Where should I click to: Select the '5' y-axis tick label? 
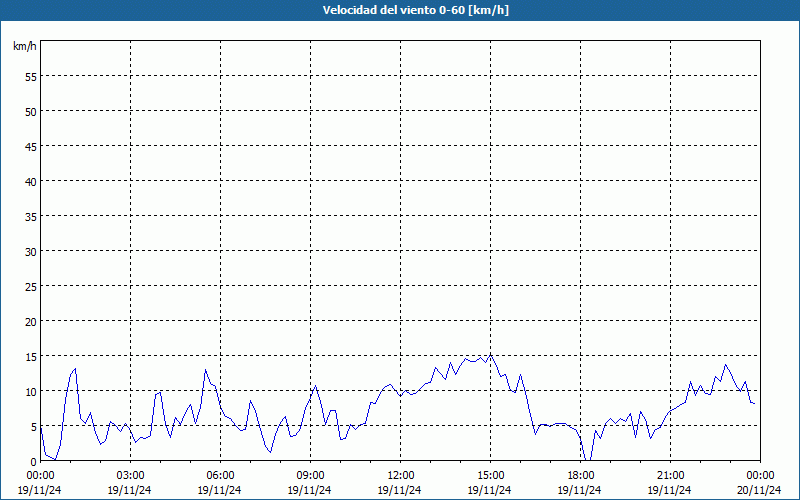tap(34, 427)
